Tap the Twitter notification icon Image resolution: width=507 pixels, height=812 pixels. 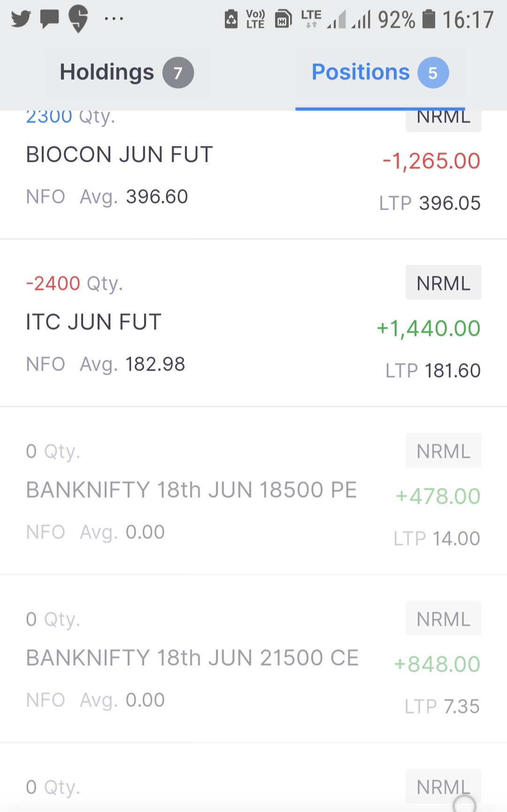tap(21, 19)
